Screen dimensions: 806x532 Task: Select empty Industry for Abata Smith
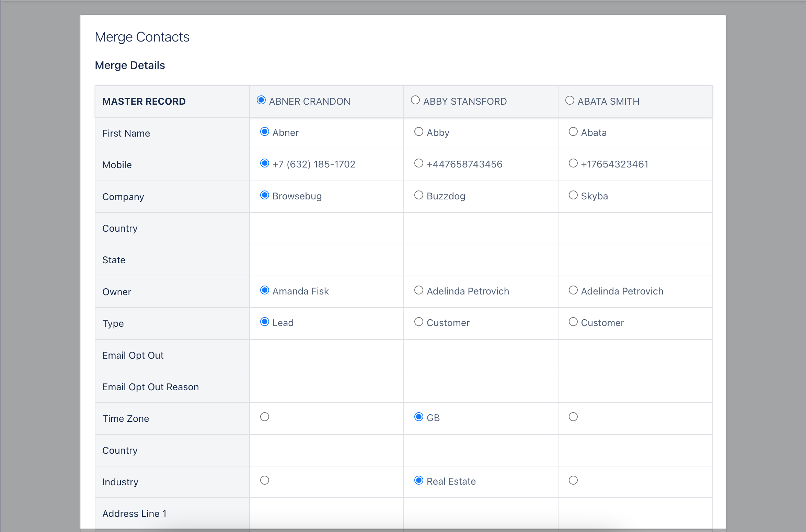[x=573, y=481]
